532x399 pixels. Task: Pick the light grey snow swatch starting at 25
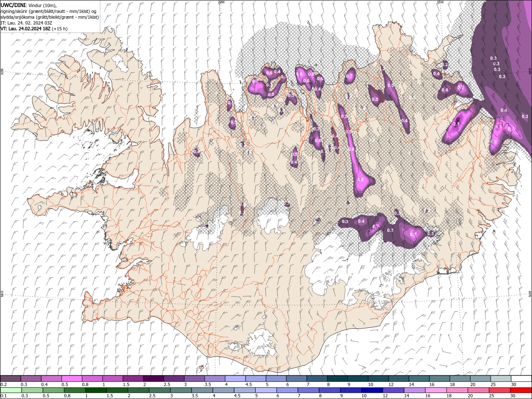pos(501,379)
